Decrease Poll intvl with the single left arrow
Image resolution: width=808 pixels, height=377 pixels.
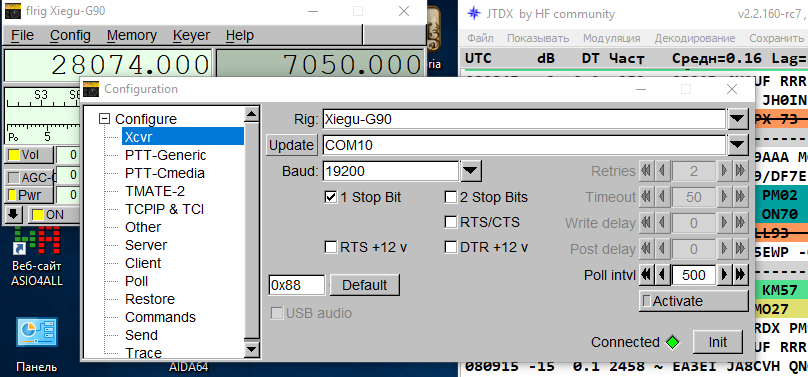click(662, 275)
